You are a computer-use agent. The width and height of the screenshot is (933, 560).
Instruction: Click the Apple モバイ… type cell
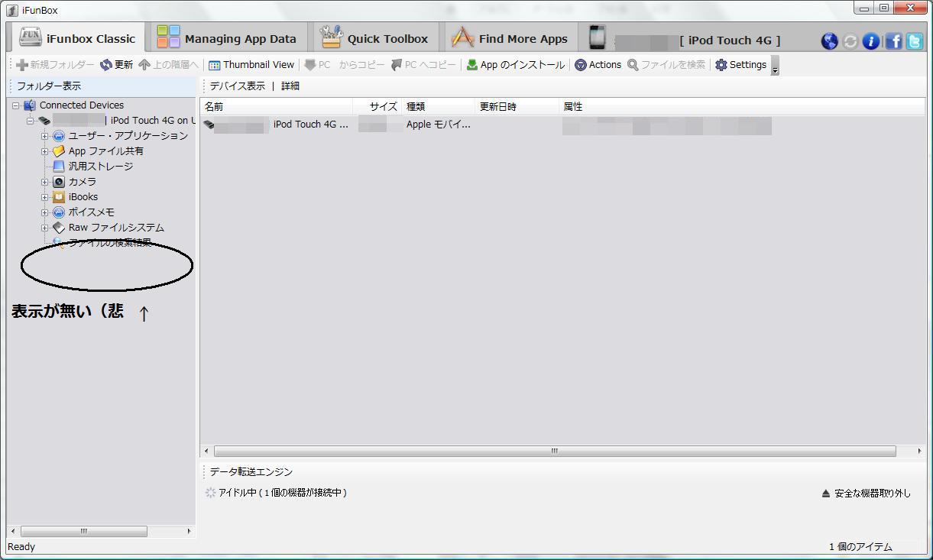[439, 125]
